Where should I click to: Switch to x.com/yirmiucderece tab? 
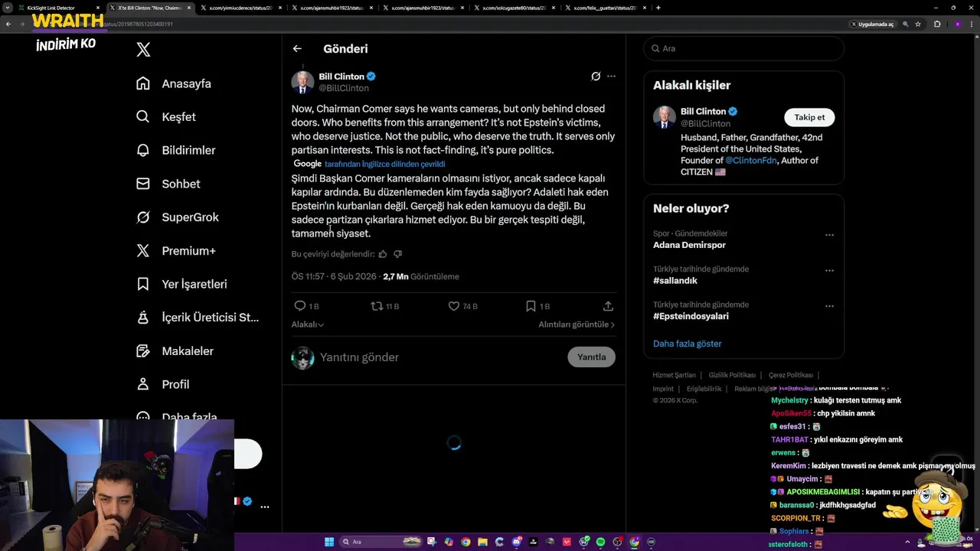242,8
